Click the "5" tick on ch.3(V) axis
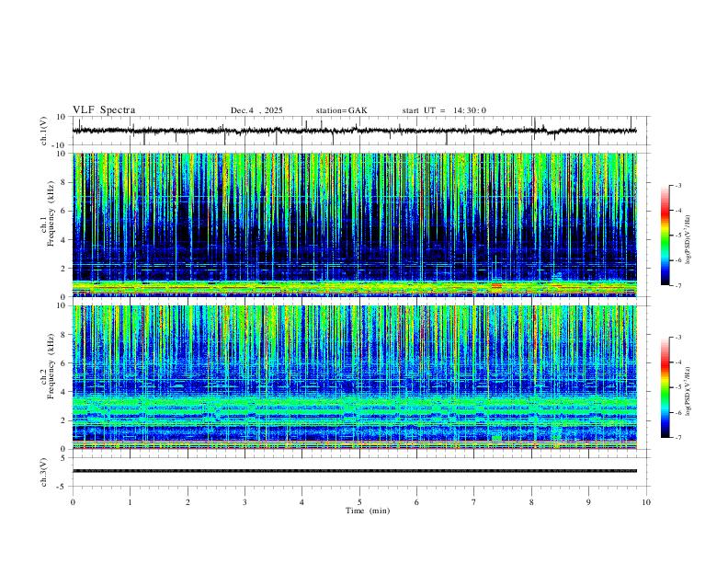728x563 pixels. 64,457
